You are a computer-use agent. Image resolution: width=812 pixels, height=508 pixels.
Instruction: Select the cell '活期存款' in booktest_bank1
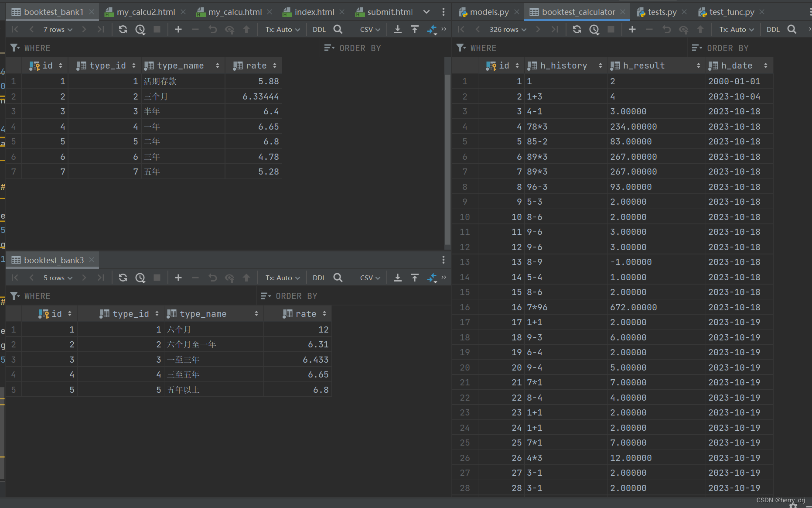[183, 81]
